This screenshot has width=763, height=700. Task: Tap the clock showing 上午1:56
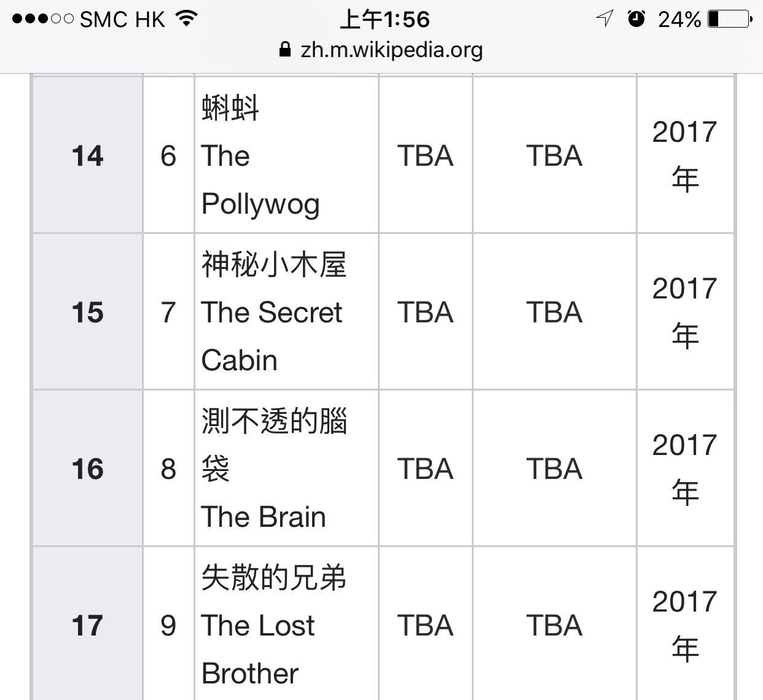coord(385,19)
